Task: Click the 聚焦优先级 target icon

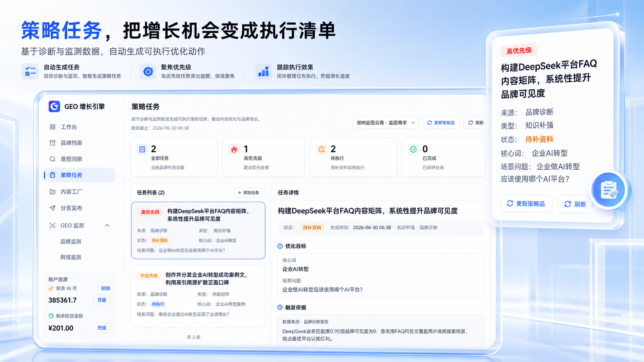Action: click(148, 72)
